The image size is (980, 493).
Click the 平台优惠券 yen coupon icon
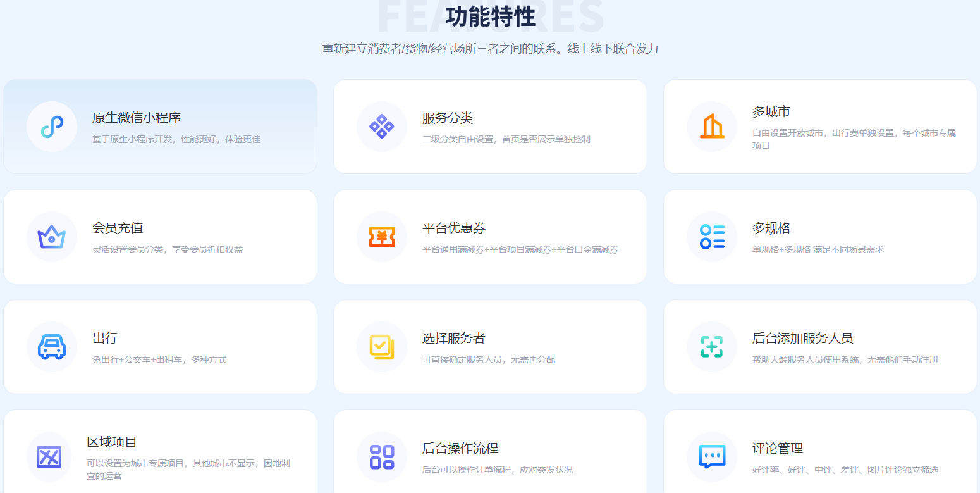click(382, 237)
